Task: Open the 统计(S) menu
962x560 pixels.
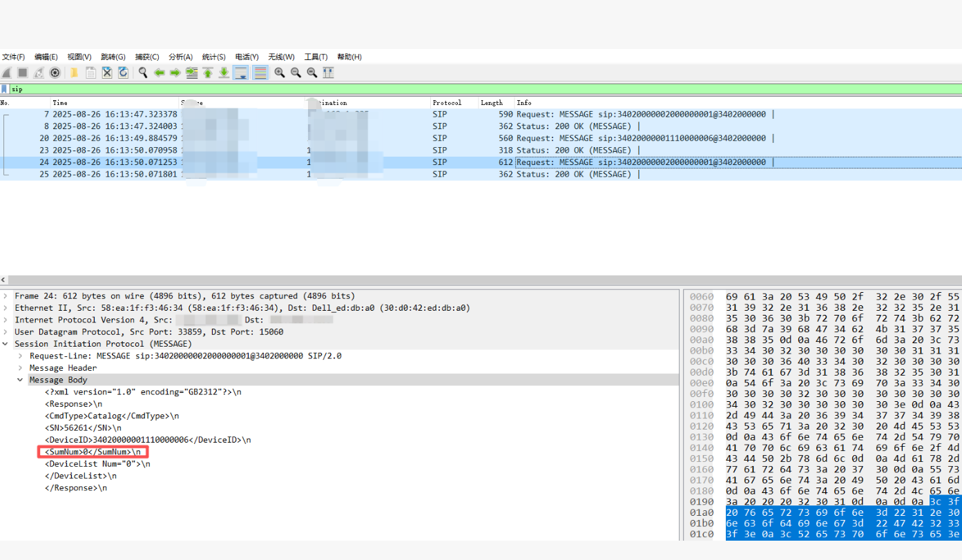Action: tap(214, 57)
